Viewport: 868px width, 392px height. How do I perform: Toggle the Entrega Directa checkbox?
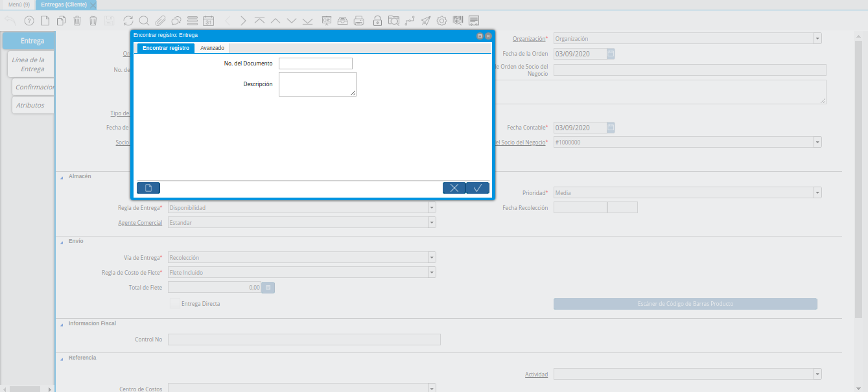pos(174,303)
